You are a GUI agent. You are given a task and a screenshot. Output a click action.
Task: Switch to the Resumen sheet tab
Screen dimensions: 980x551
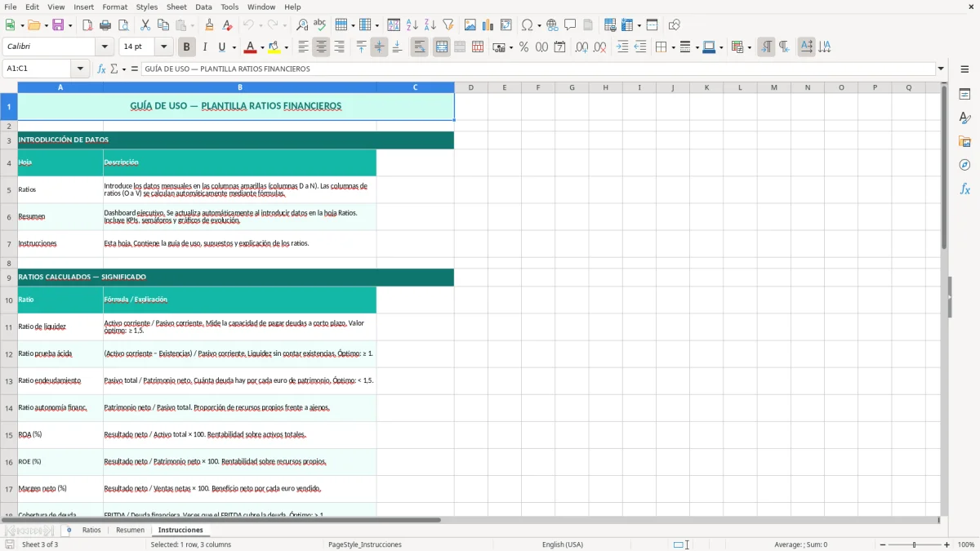coord(130,531)
